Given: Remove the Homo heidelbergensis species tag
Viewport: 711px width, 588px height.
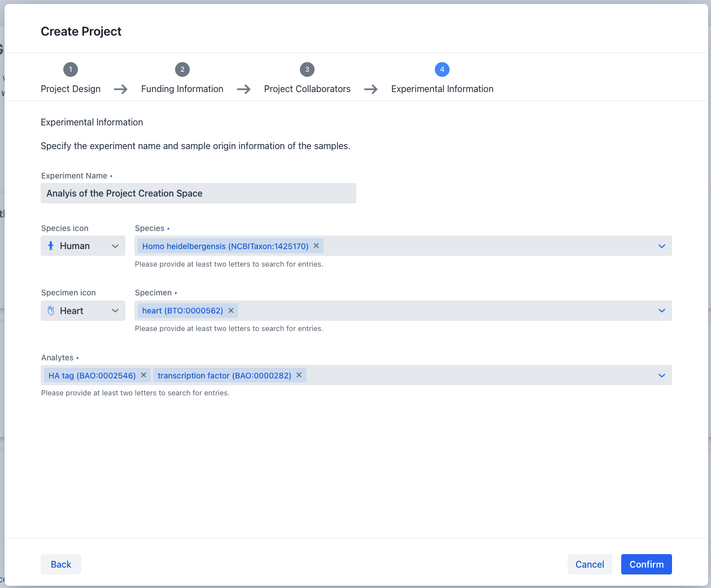Looking at the screenshot, I should coord(316,246).
